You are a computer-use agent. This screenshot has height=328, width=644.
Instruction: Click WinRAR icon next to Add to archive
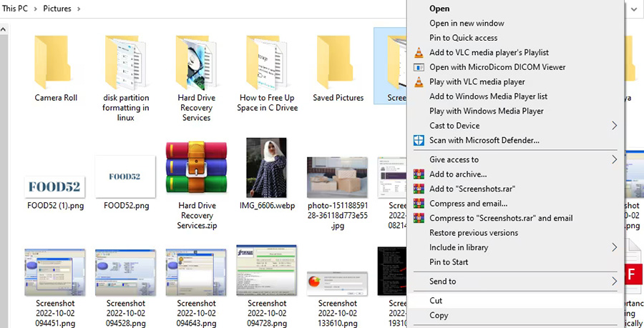(x=419, y=174)
